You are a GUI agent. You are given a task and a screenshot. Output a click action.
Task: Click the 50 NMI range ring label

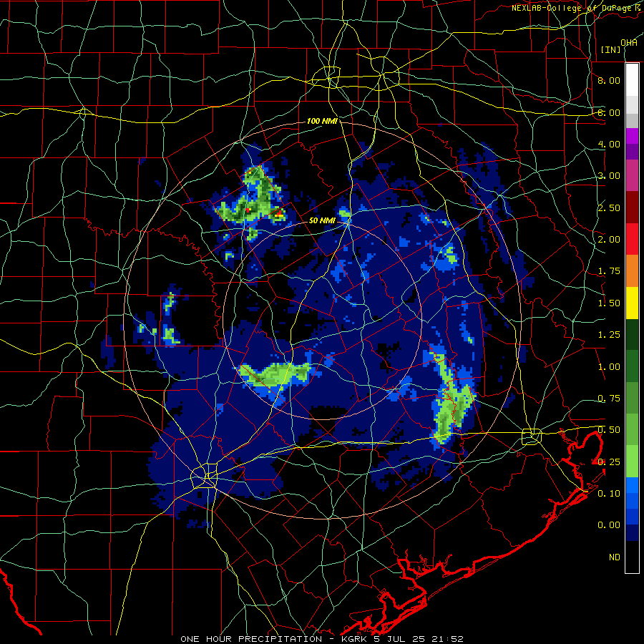tap(322, 220)
